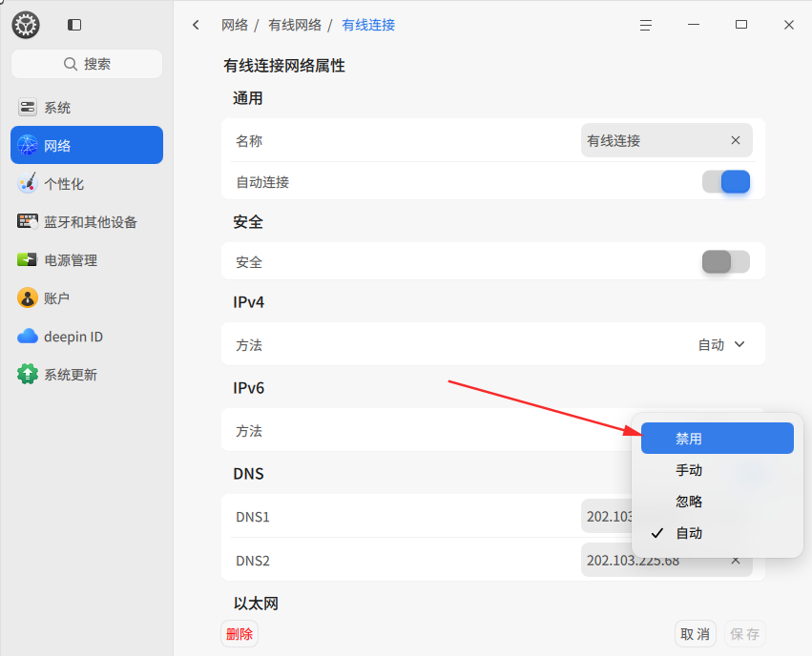This screenshot has width=812, height=656.
Task: Open 账户 settings
Action: click(x=87, y=298)
